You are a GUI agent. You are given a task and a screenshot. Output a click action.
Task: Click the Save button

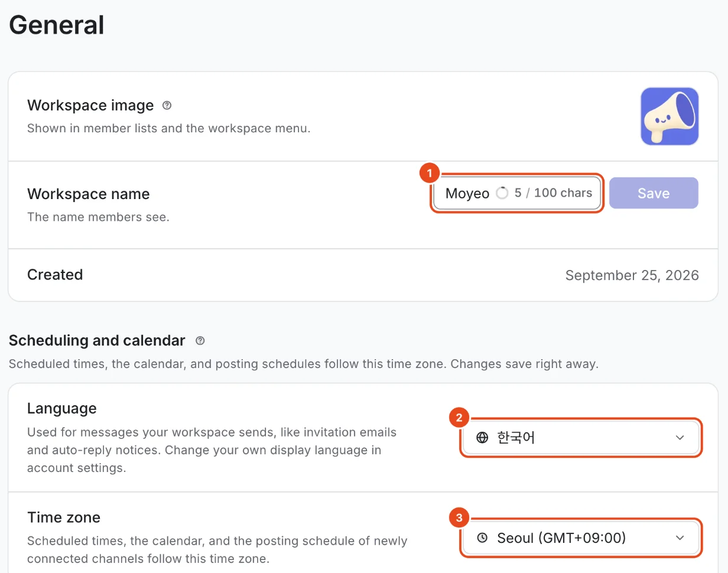click(654, 193)
